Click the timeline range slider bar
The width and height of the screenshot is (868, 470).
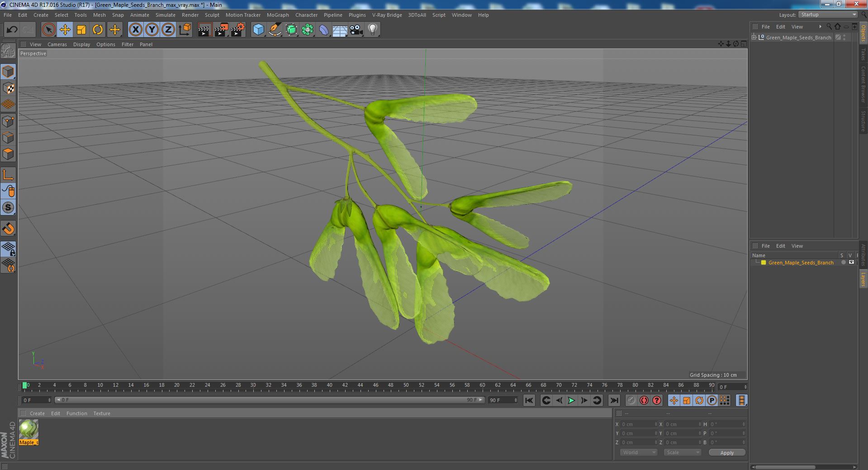pyautogui.click(x=270, y=400)
